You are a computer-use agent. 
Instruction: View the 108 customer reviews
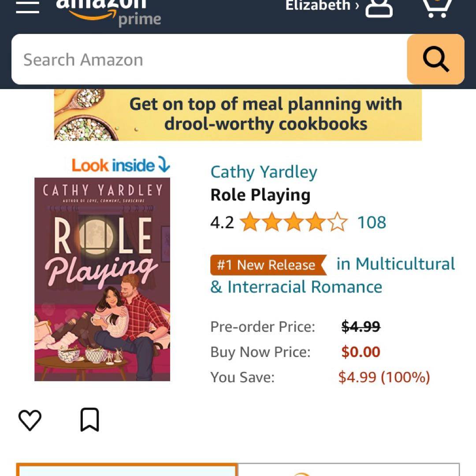click(372, 222)
